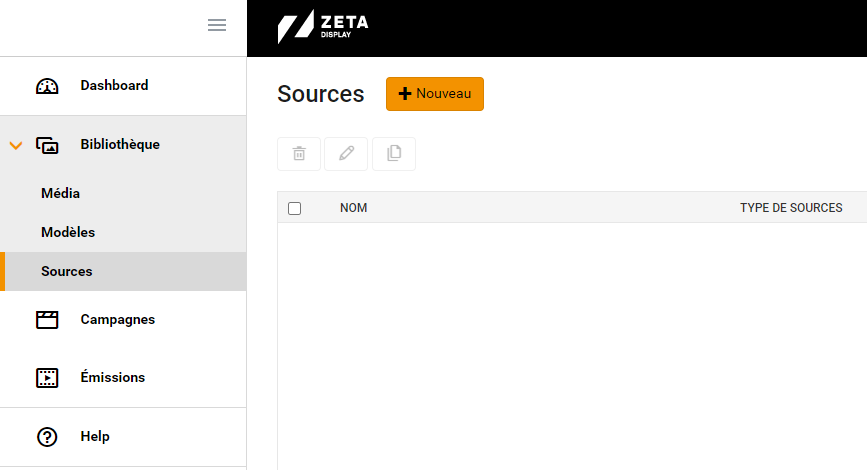
Task: Click the Émissions film-strip icon
Action: (x=47, y=378)
